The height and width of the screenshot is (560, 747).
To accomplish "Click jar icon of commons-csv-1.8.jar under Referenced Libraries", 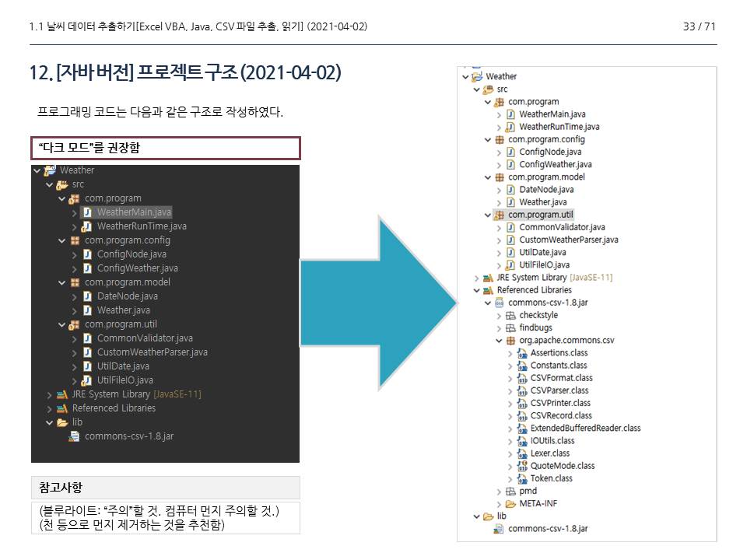I will point(500,303).
